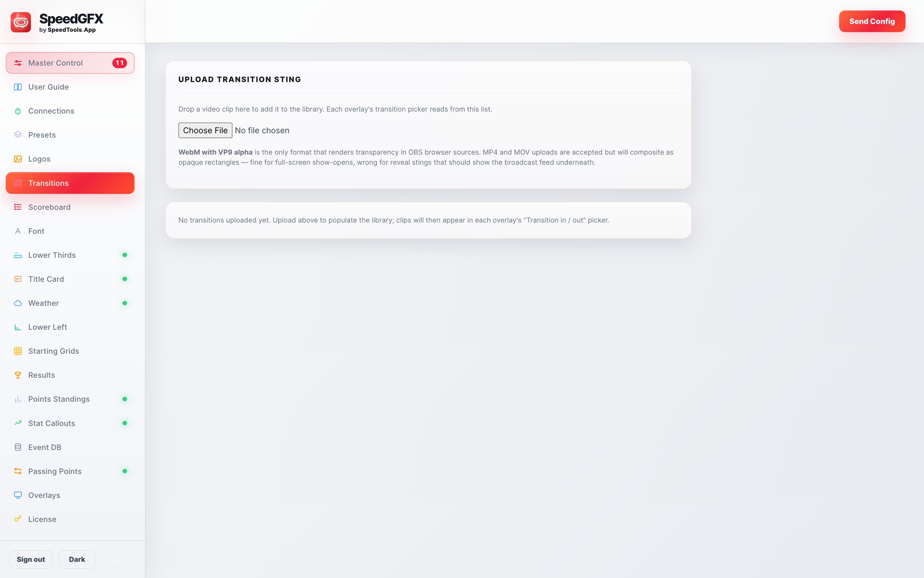Go to the Connections page

70,111
